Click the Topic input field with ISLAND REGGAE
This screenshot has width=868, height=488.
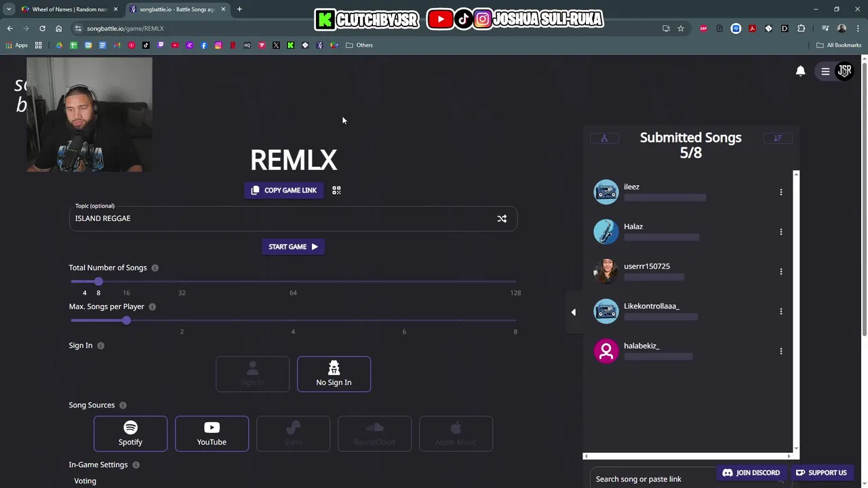click(x=293, y=219)
